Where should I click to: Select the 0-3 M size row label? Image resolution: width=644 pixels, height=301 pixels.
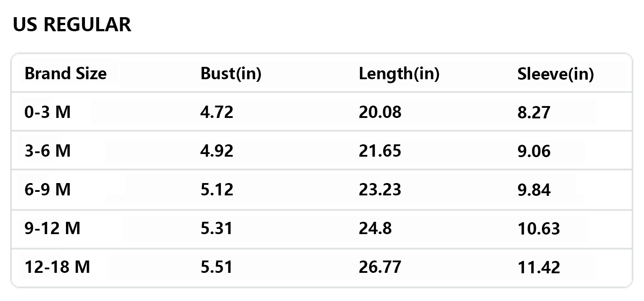tap(48, 112)
